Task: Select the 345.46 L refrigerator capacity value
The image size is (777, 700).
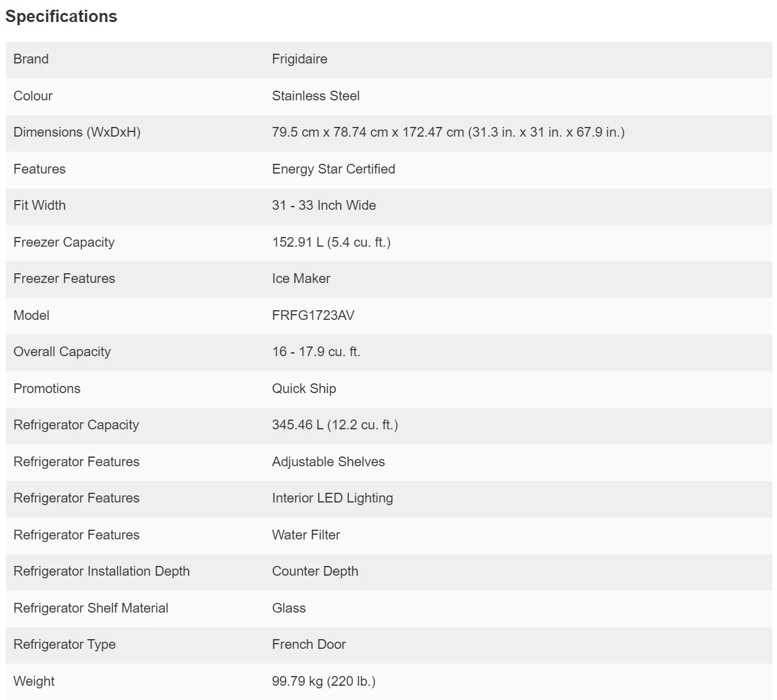Action: [x=335, y=425]
